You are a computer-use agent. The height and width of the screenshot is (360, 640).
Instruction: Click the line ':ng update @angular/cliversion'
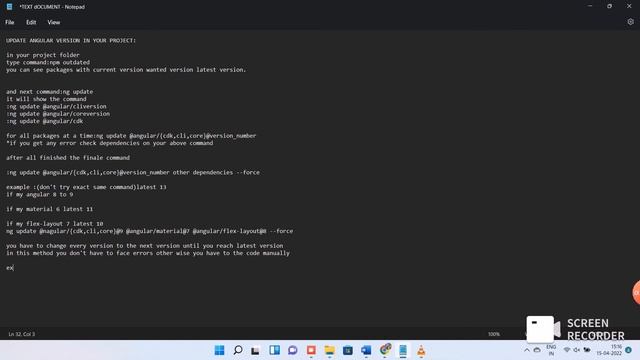pos(56,107)
